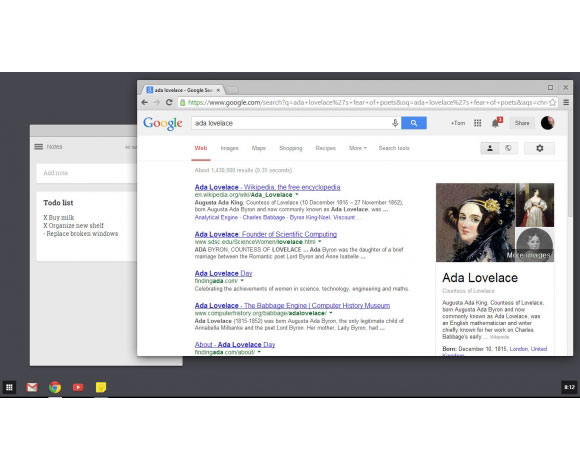The image size is (580, 470).
Task: Toggle global results globe icon
Action: coord(508,148)
